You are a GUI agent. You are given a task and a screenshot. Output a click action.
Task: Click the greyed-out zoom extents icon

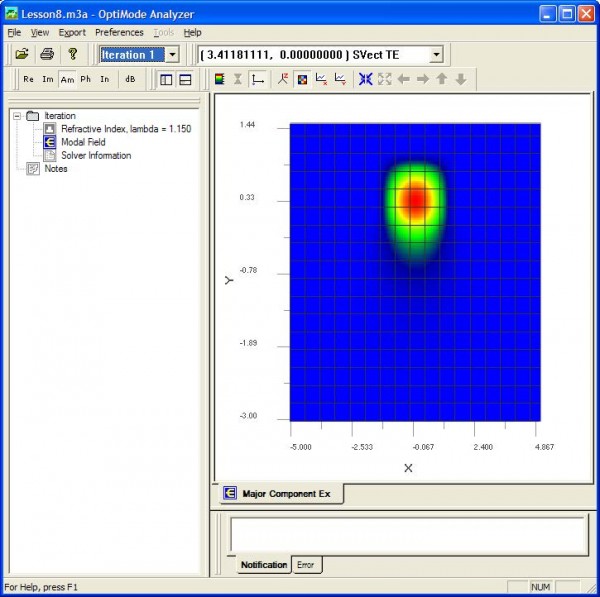point(385,79)
